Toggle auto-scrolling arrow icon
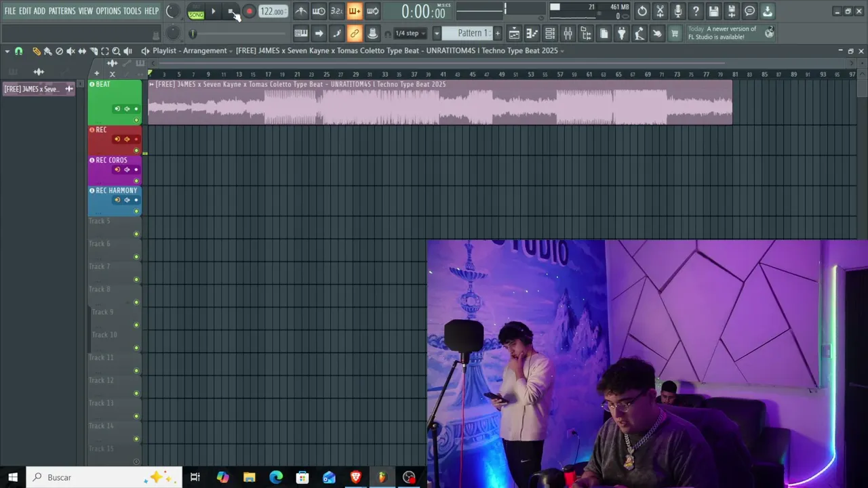Image resolution: width=868 pixels, height=488 pixels. tap(319, 33)
